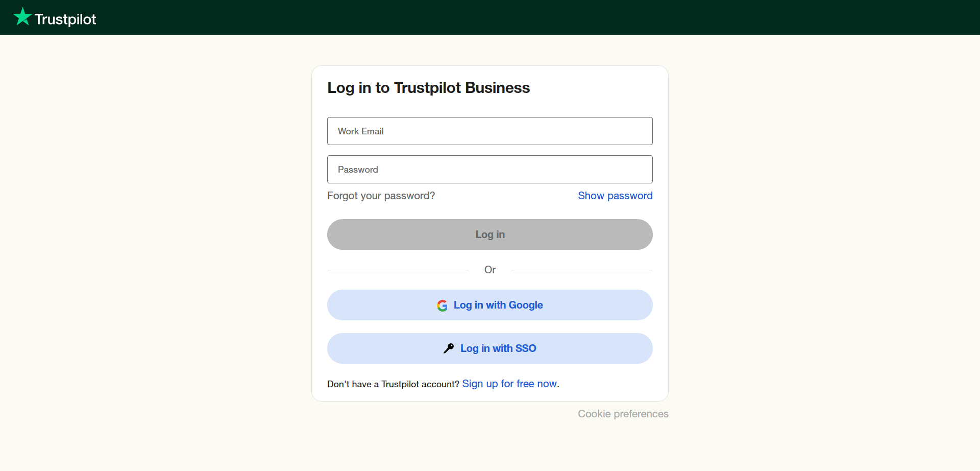Click the Log in to Trustpilot Business heading

(x=429, y=88)
